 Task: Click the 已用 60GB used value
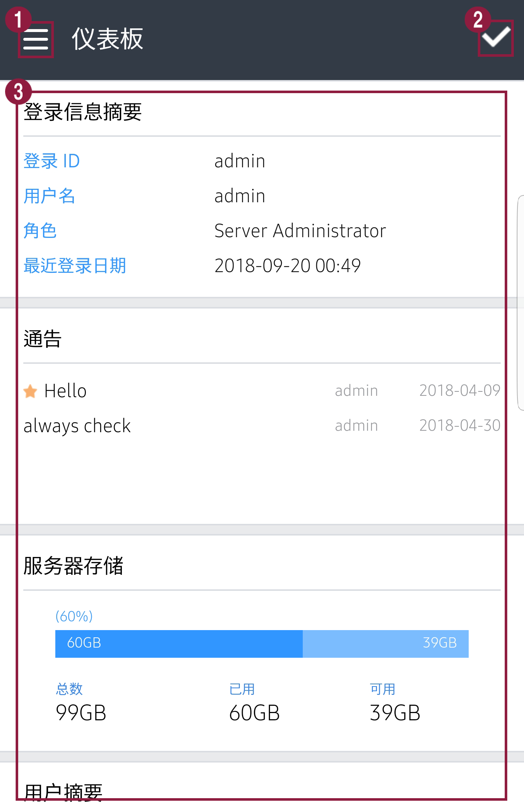coord(254,713)
